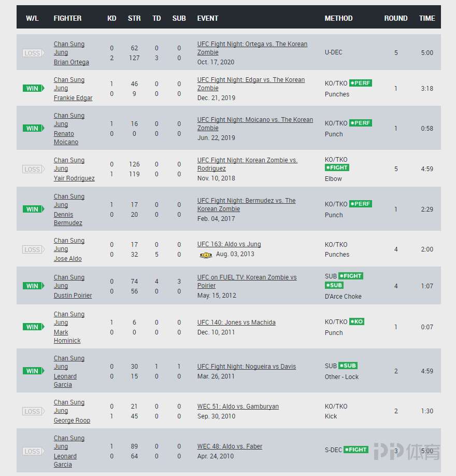This screenshot has width=456, height=476.
Task: Open the WEC 51: Aldo vs. Gamburyan event
Action: (238, 406)
